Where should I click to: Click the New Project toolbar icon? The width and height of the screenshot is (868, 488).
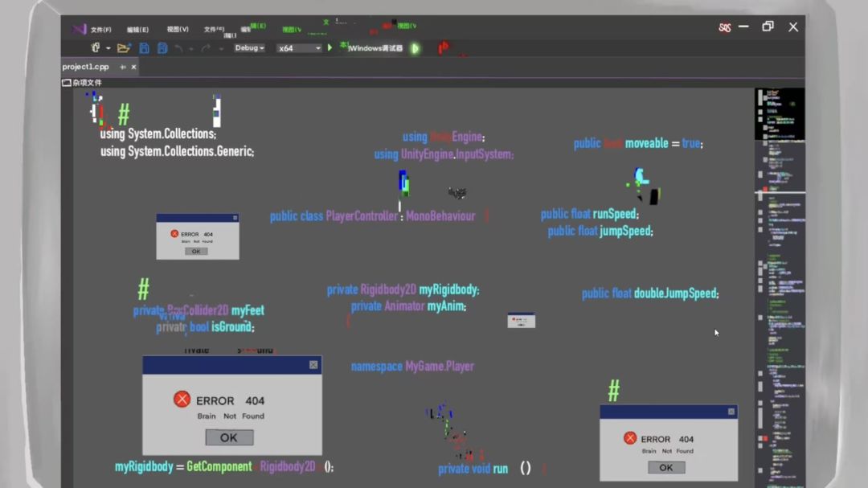coord(95,48)
